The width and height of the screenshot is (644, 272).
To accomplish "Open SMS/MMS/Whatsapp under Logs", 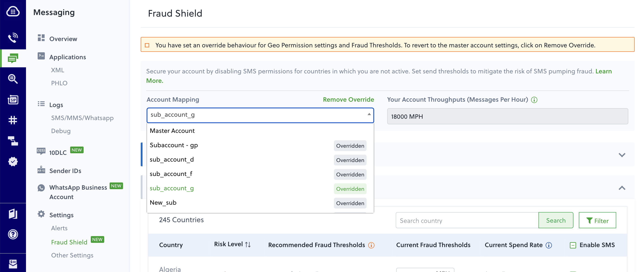I will click(82, 118).
